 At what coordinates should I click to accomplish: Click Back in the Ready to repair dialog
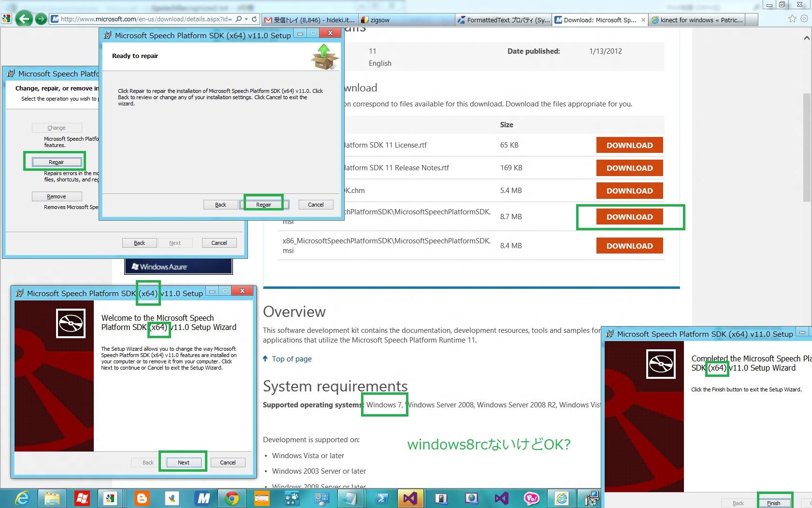pos(220,205)
